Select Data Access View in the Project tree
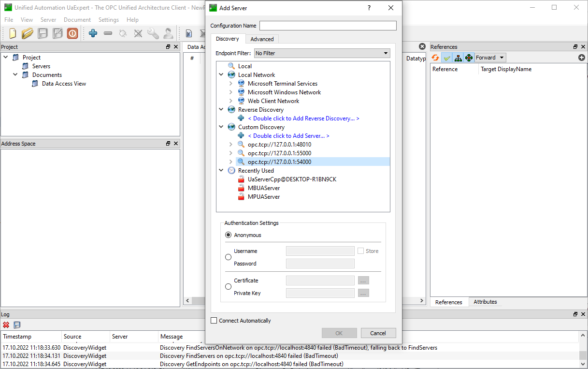 [x=64, y=84]
